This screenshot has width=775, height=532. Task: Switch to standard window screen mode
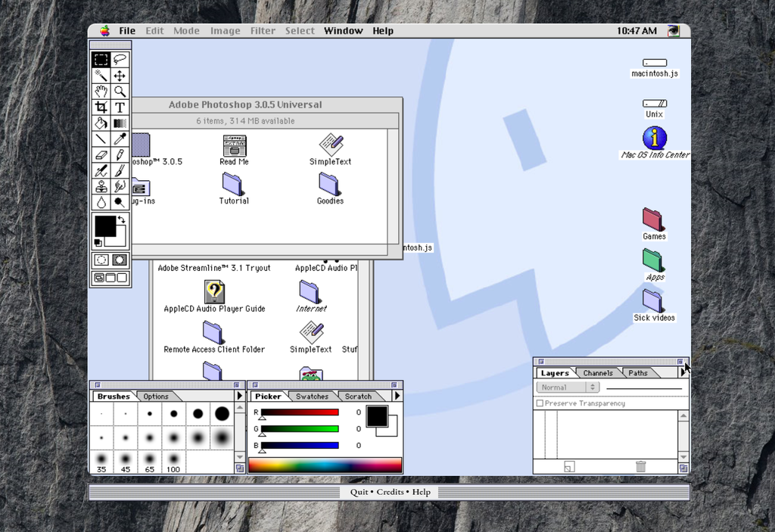99,278
